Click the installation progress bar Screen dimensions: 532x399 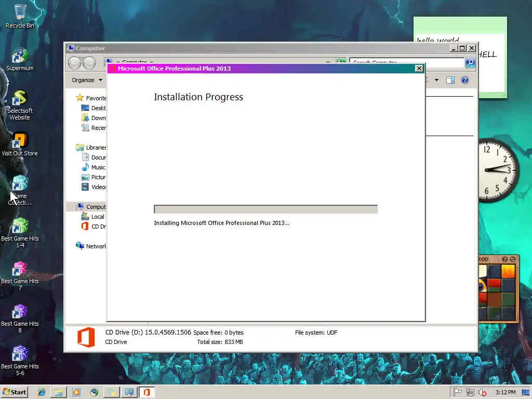(265, 209)
